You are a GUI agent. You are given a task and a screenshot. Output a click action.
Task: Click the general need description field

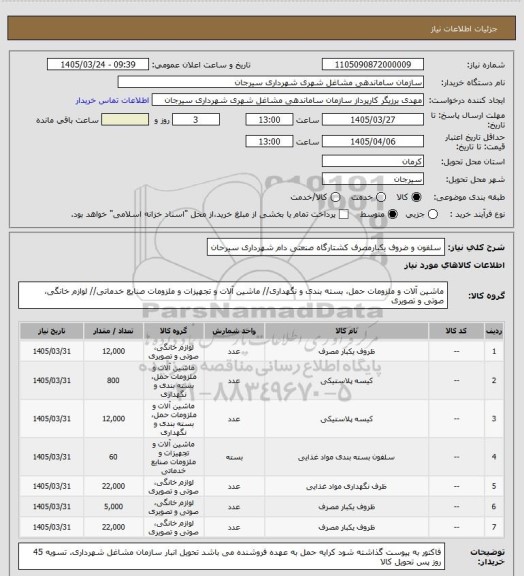coord(326,247)
